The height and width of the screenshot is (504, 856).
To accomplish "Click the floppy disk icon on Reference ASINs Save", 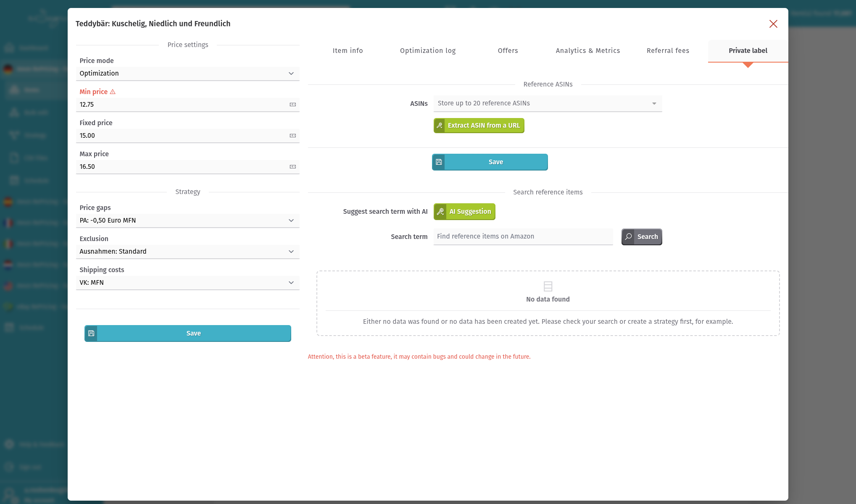I will [x=439, y=162].
